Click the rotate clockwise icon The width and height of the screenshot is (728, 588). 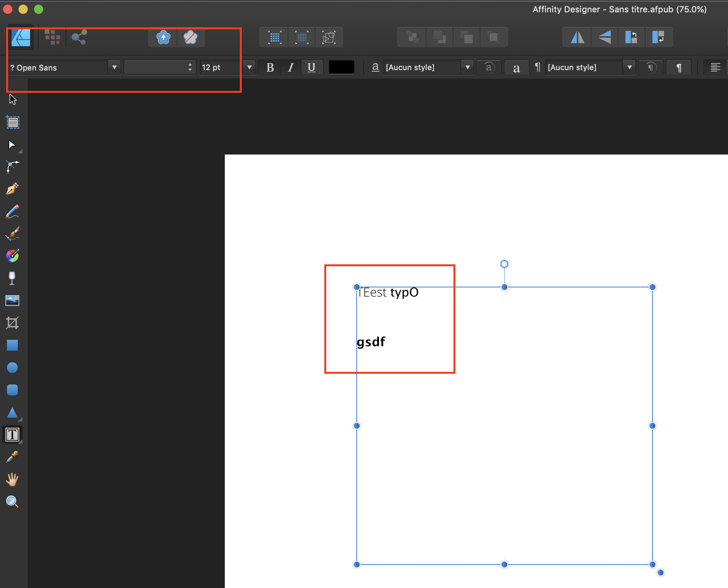658,37
